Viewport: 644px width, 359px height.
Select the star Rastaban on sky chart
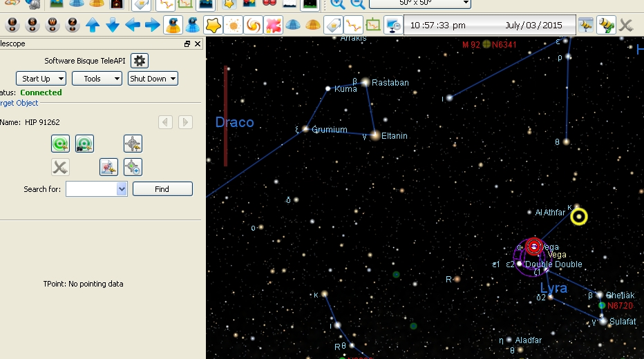pos(365,83)
